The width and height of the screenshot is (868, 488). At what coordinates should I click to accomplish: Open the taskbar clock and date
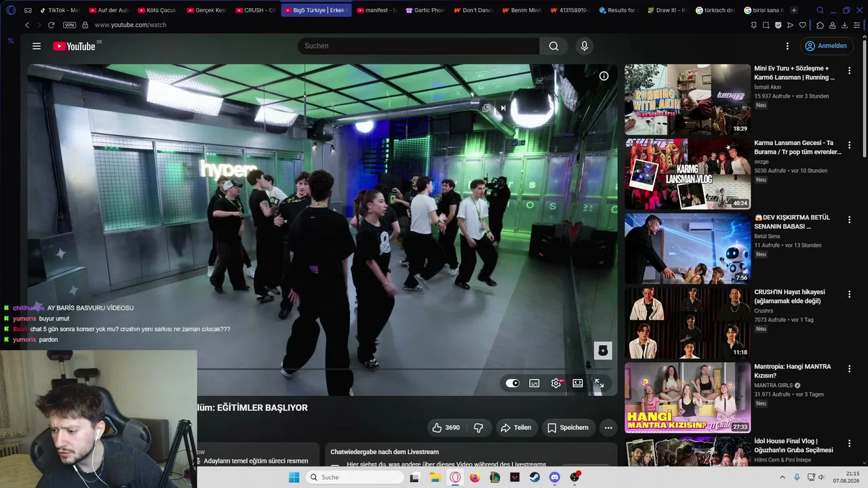coord(848,477)
